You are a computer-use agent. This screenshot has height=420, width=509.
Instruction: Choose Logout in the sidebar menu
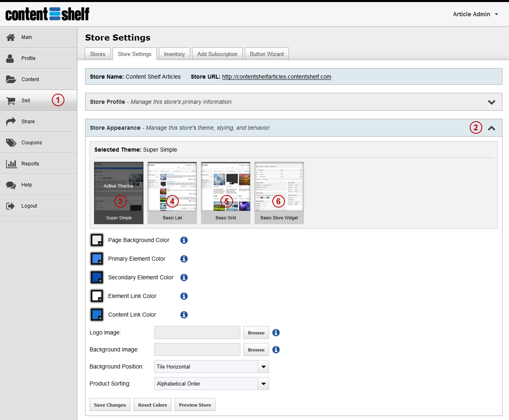(x=38, y=206)
